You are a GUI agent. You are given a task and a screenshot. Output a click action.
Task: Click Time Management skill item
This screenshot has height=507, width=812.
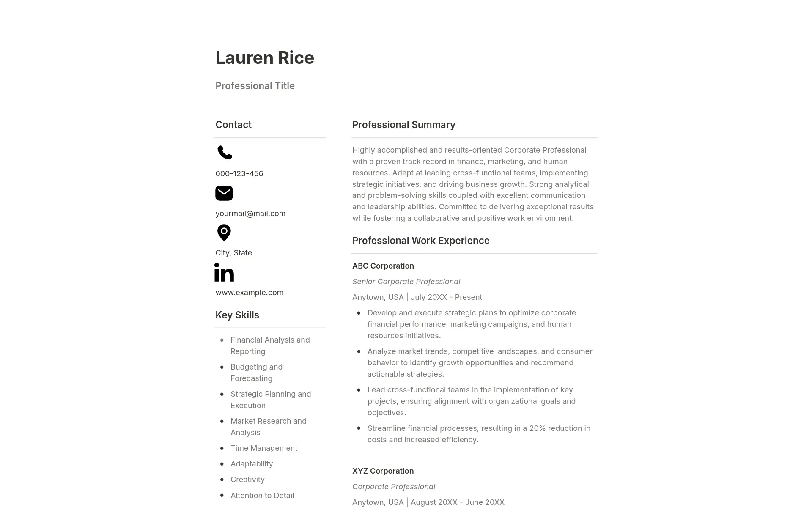click(x=264, y=448)
